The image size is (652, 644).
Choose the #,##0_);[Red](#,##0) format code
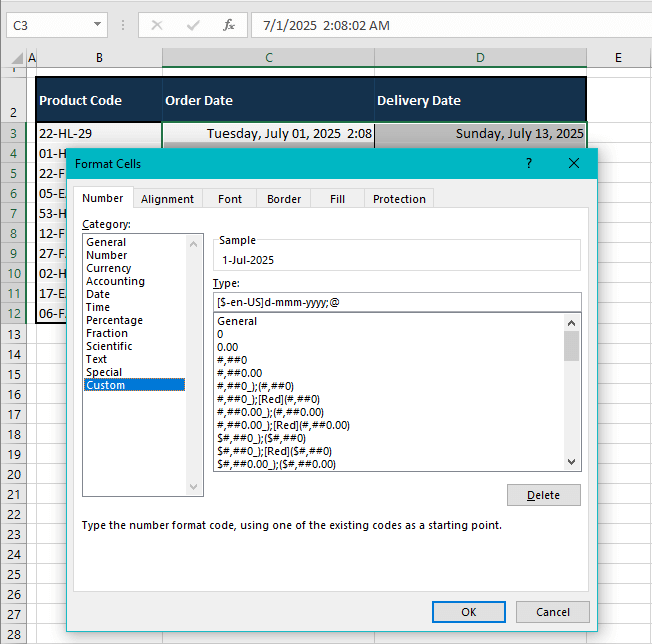pyautogui.click(x=268, y=399)
